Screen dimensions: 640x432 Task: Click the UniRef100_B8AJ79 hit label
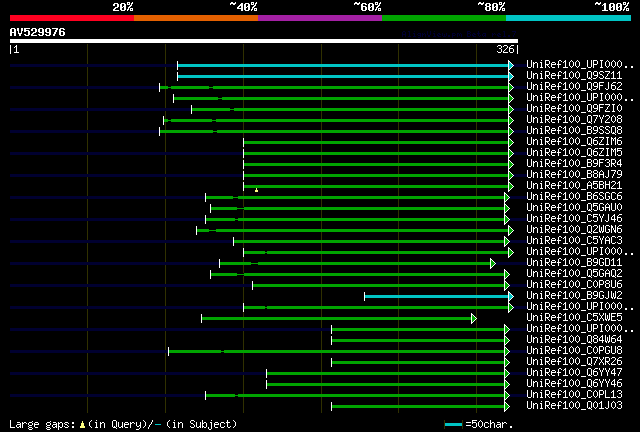pyautogui.click(x=574, y=175)
